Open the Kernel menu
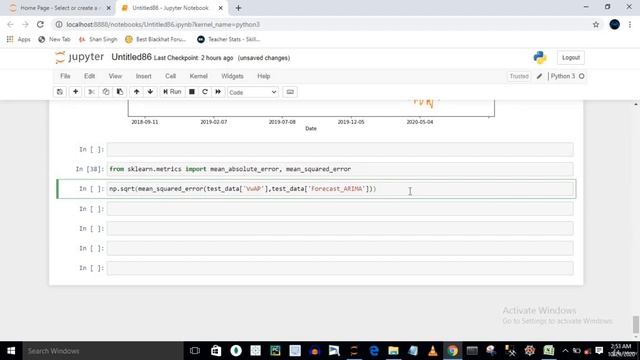The image size is (640, 360). [198, 76]
